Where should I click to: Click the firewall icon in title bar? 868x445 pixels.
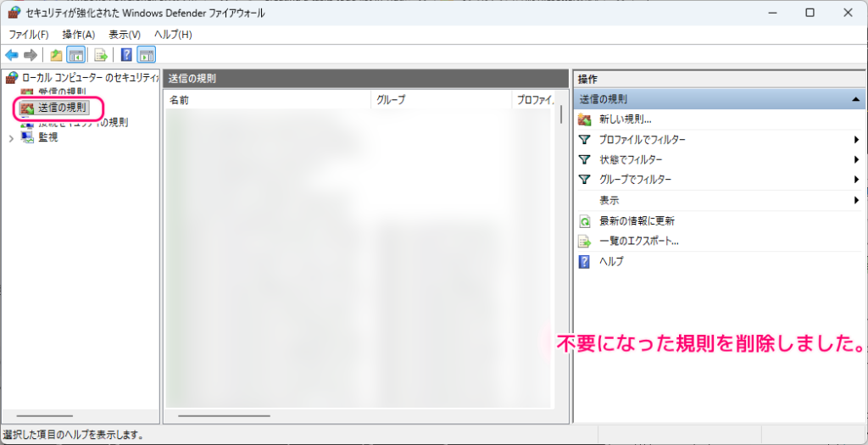coord(14,14)
